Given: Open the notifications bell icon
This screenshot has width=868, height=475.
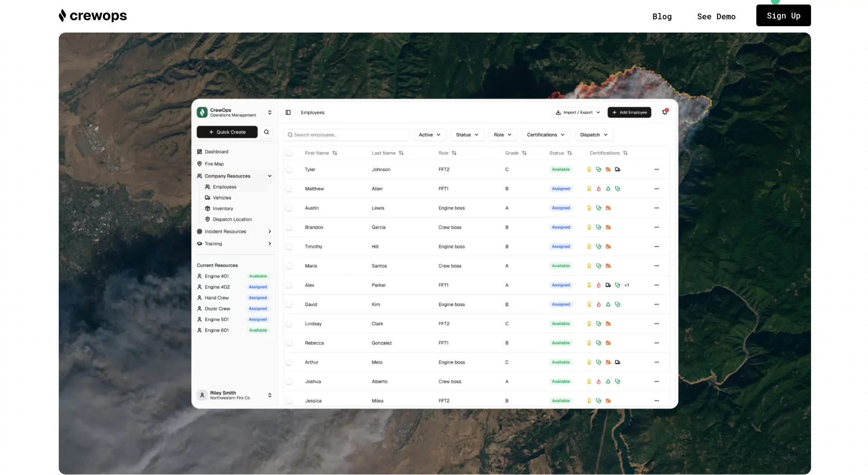Looking at the screenshot, I should pos(665,112).
